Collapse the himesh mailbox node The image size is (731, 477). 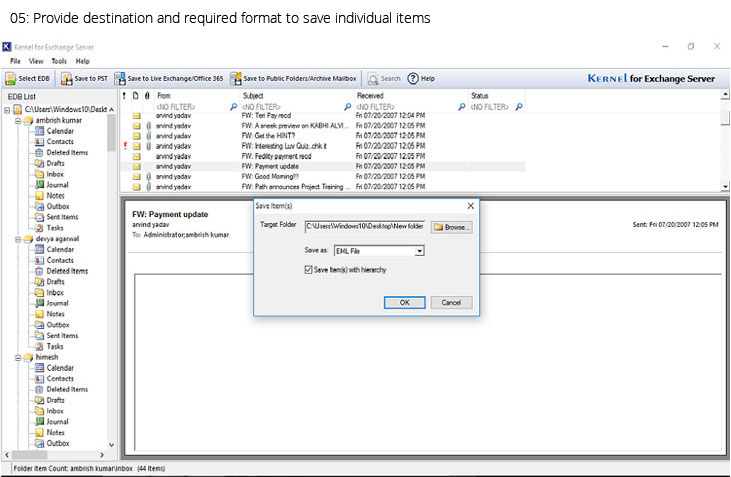click(18, 358)
